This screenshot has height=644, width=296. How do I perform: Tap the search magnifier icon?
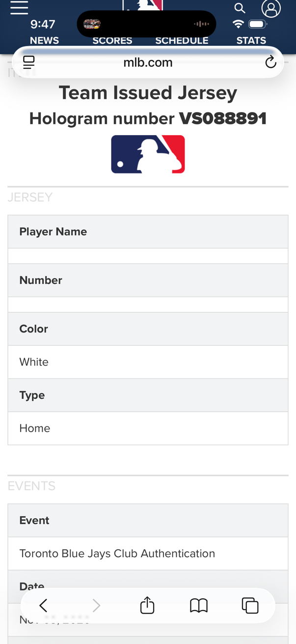(240, 8)
